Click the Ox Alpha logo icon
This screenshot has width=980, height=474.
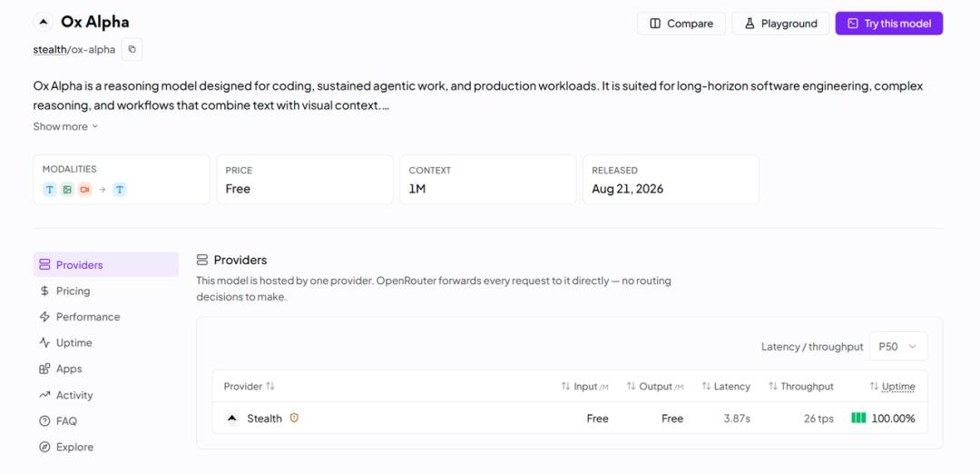coord(44,23)
